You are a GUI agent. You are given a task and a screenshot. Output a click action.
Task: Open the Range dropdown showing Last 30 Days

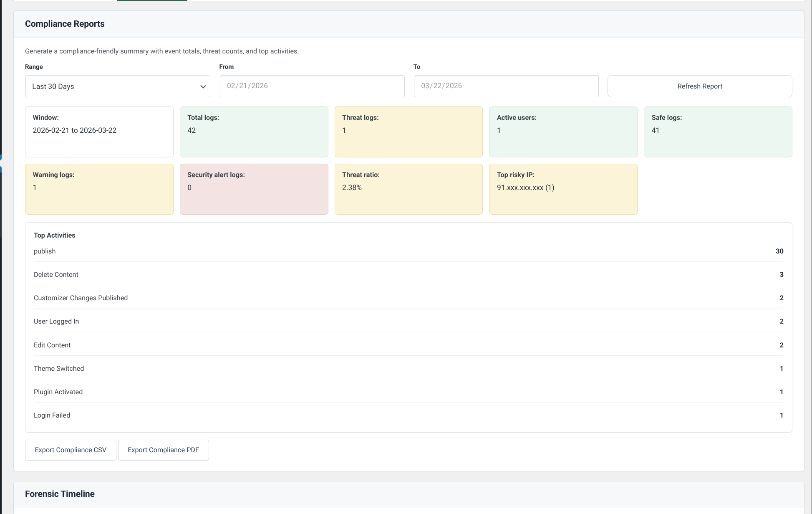[117, 86]
